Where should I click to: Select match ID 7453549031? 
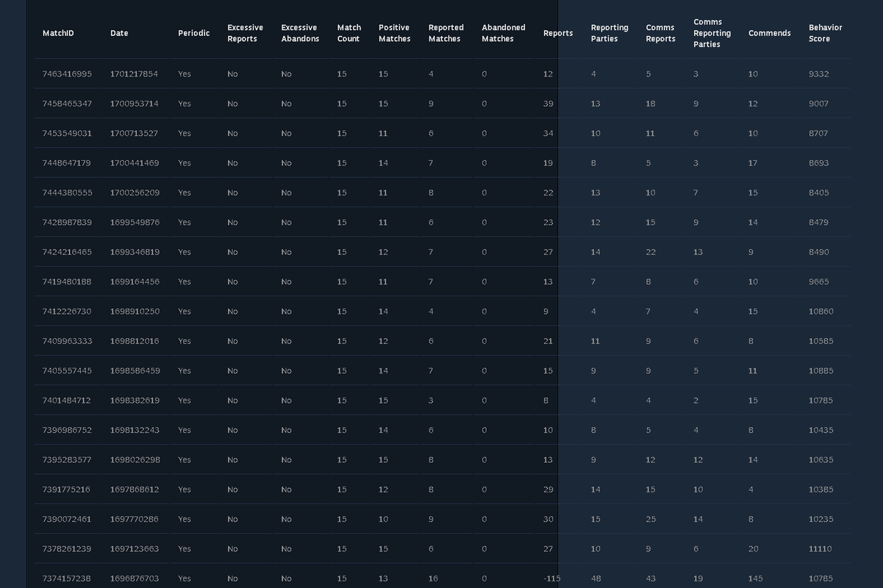coord(67,134)
